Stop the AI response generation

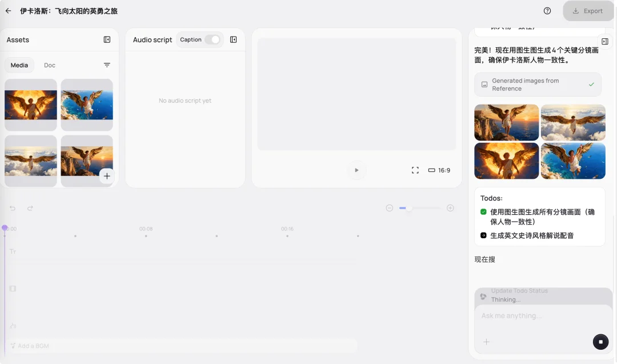(x=600, y=342)
